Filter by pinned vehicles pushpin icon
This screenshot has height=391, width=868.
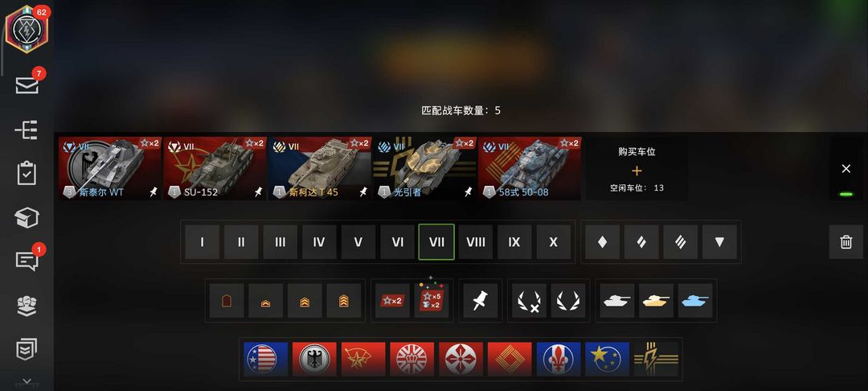480,301
